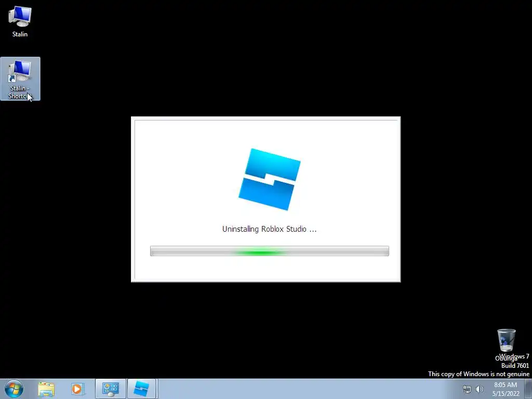The height and width of the screenshot is (399, 532).
Task: Activate the Roblox Studio taskbar button
Action: point(142,389)
